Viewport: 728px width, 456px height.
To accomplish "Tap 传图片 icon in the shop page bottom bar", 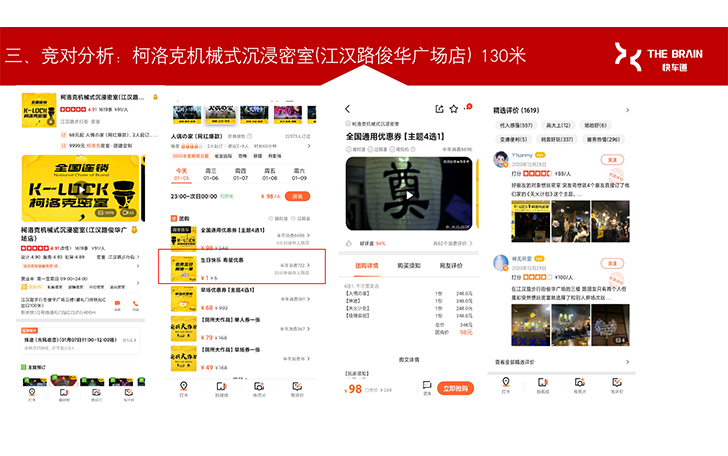I will tap(96, 394).
